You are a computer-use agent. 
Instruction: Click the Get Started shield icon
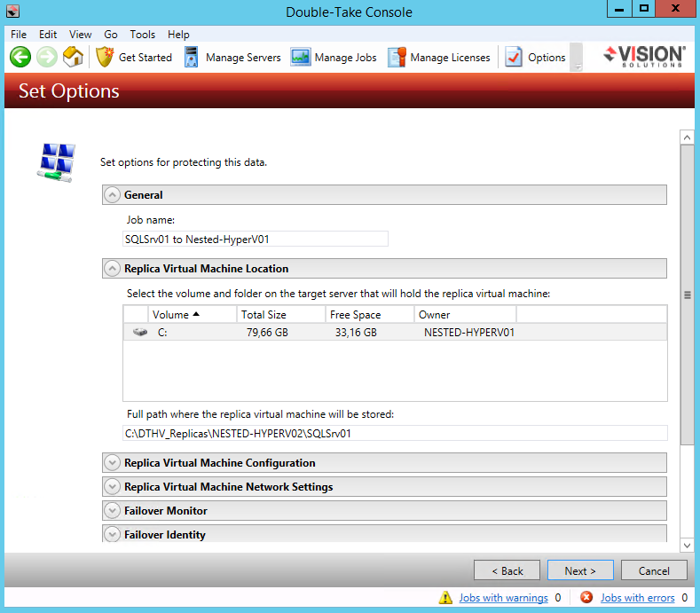[105, 57]
